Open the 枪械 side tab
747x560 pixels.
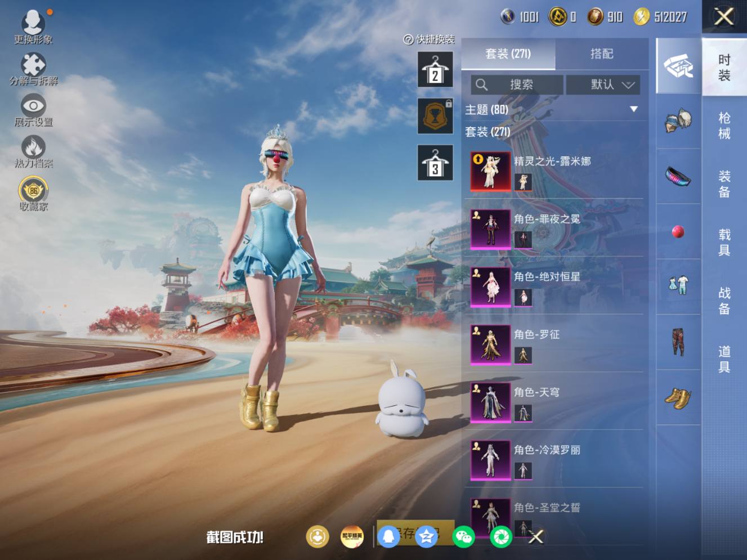[x=724, y=126]
